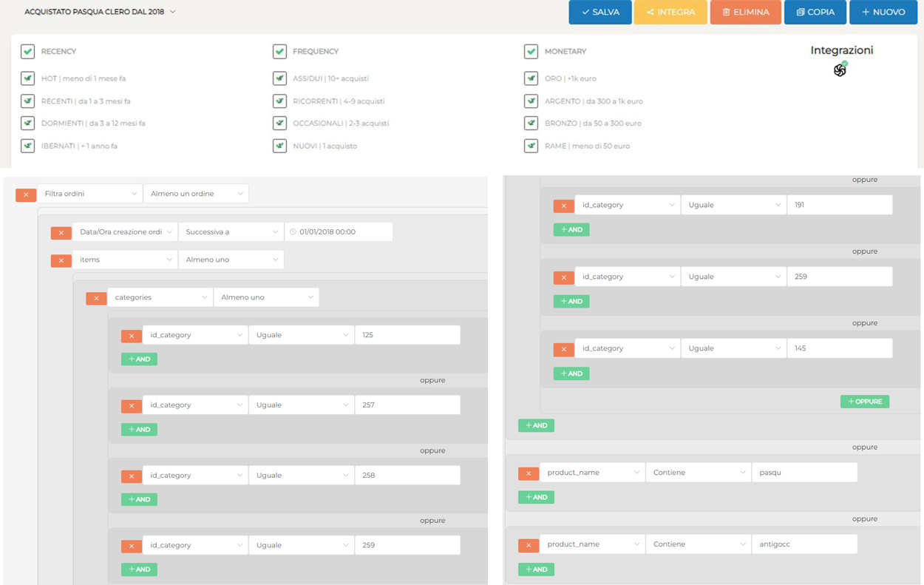Delete the Data/Ora creazione ordine condition
The width and height of the screenshot is (924, 585).
coord(61,233)
